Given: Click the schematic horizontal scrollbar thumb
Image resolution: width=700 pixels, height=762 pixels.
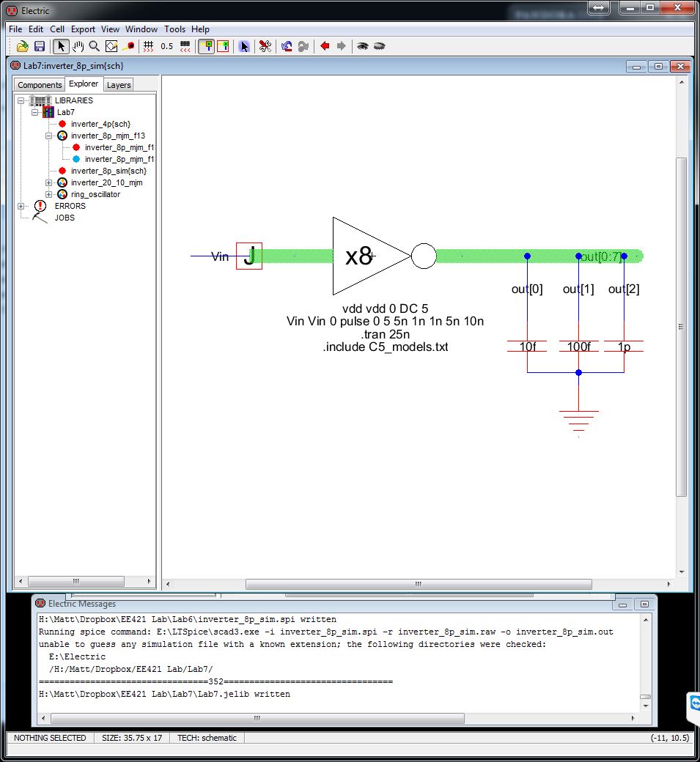Looking at the screenshot, I should tap(418, 585).
